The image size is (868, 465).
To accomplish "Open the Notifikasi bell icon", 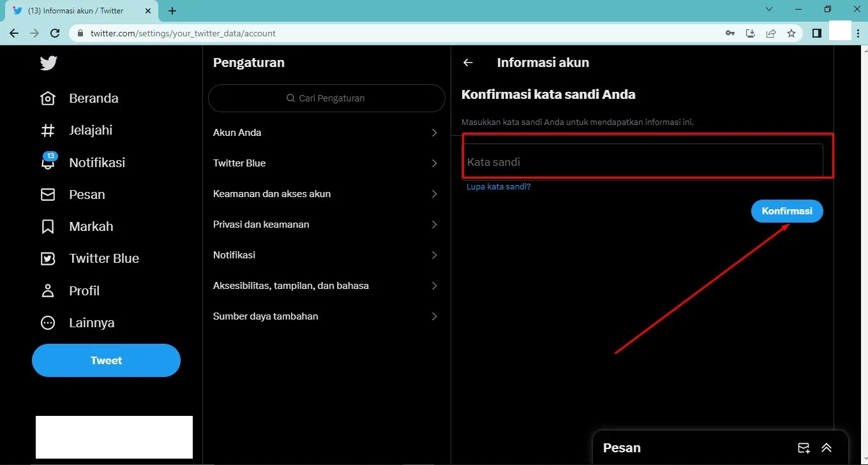I will (48, 163).
